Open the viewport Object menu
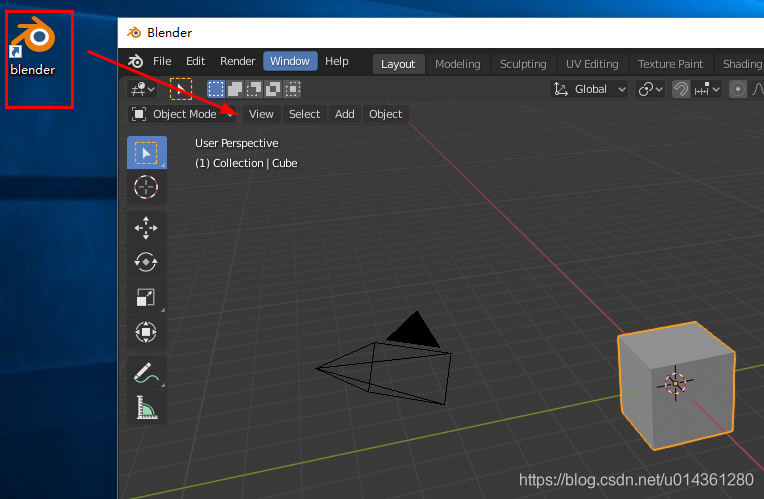Screen dimensions: 764x499 385,114
